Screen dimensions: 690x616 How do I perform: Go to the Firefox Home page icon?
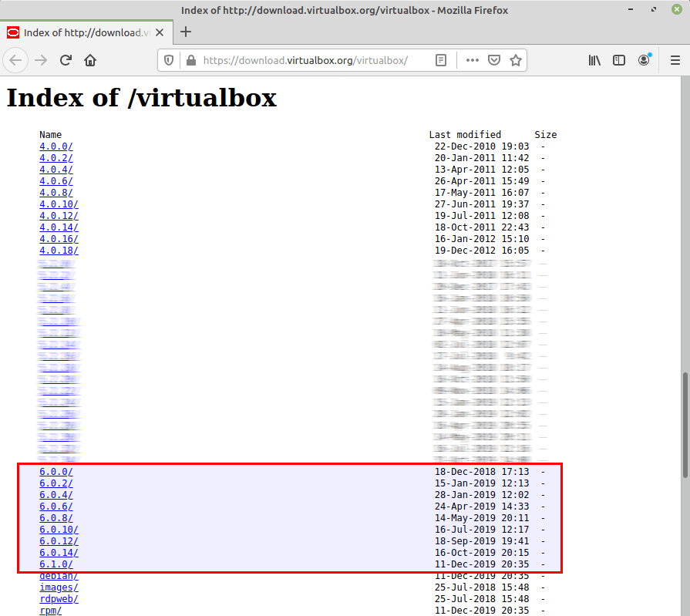90,60
